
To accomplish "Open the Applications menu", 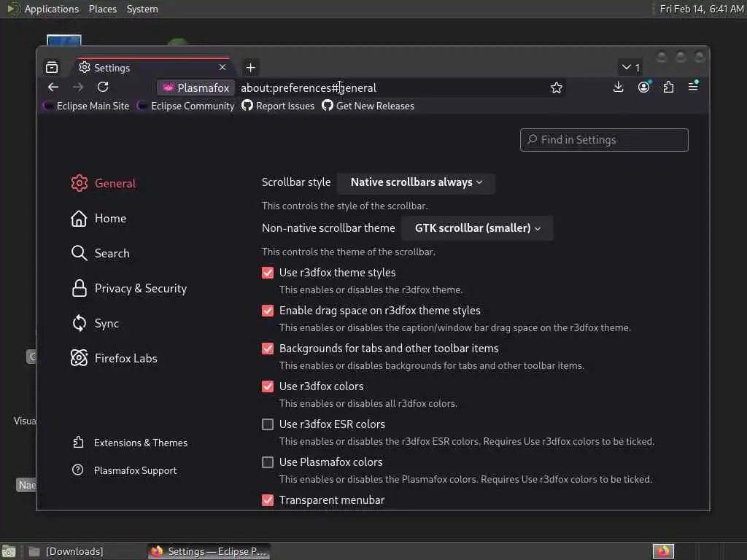I will coord(52,9).
